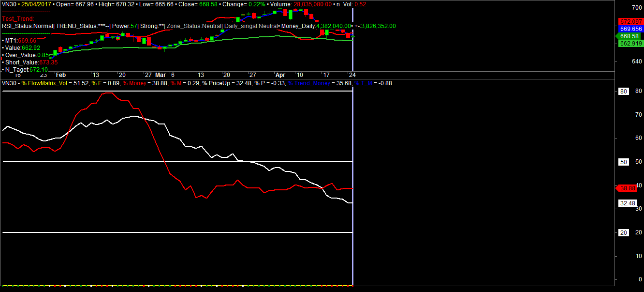Jump to the Mar label on date axis
Image resolution: width=644 pixels, height=292 pixels.
click(161, 75)
